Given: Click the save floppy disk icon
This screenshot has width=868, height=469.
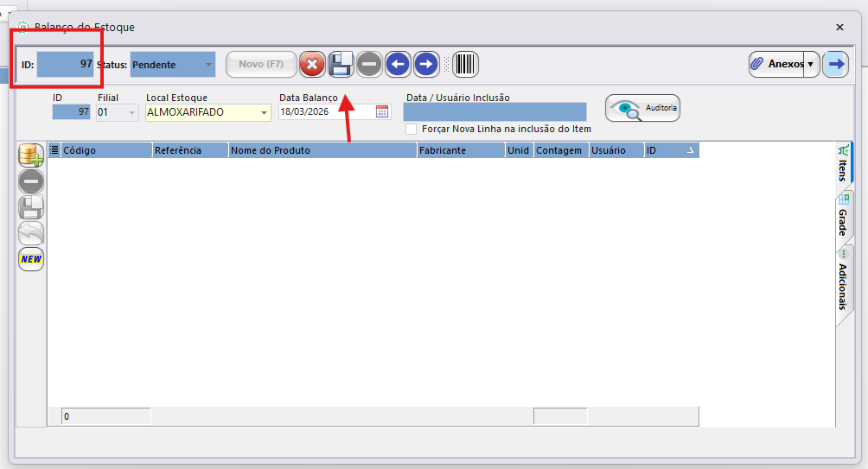Looking at the screenshot, I should pyautogui.click(x=341, y=65).
